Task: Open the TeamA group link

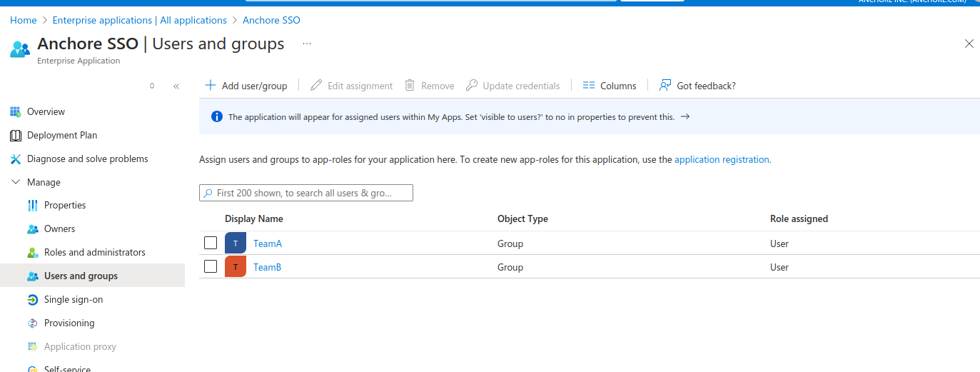Action: click(x=268, y=243)
